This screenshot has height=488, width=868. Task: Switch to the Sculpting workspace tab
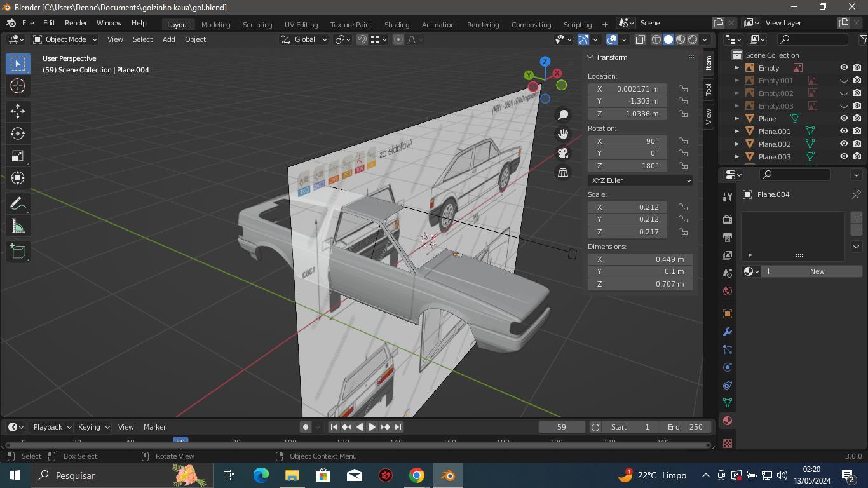(x=257, y=25)
